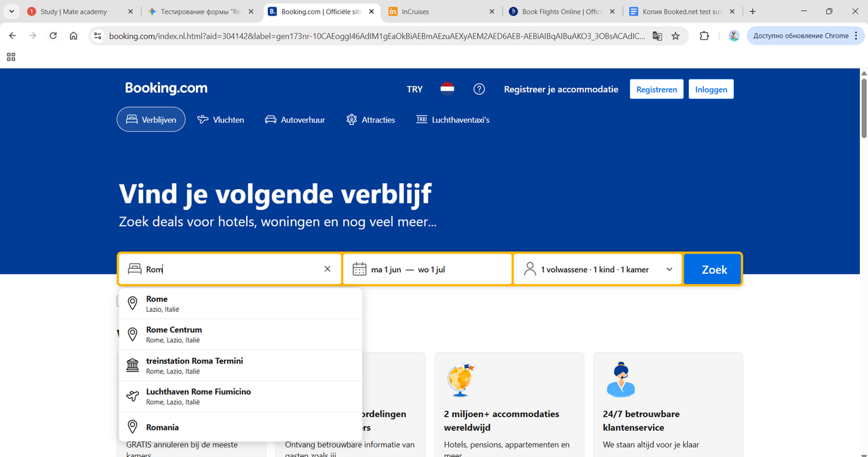Image resolution: width=868 pixels, height=457 pixels.
Task: Select 'Rome, Lazio, Italië' suggestion
Action: click(x=241, y=304)
